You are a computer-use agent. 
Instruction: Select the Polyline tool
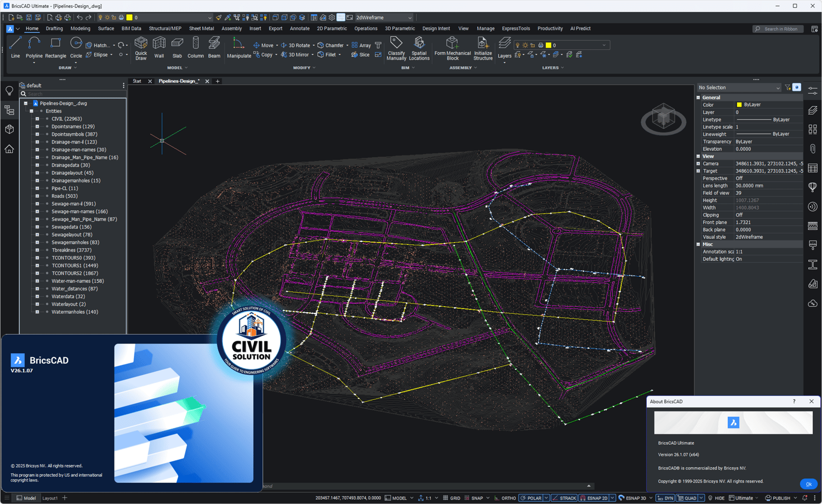pyautogui.click(x=34, y=47)
